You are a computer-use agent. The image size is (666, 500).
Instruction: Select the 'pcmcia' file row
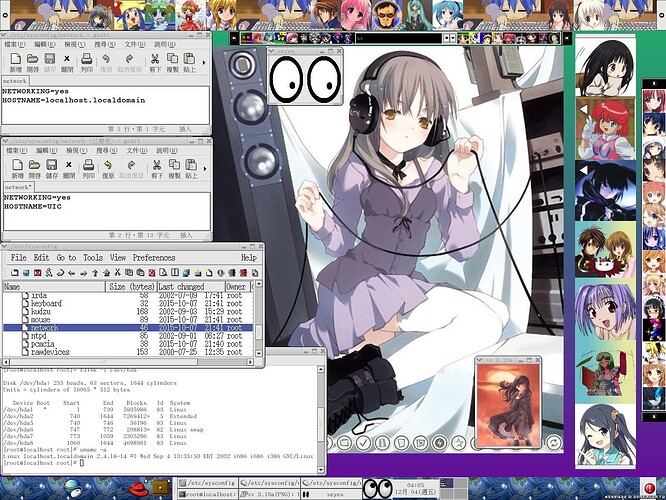(x=128, y=344)
